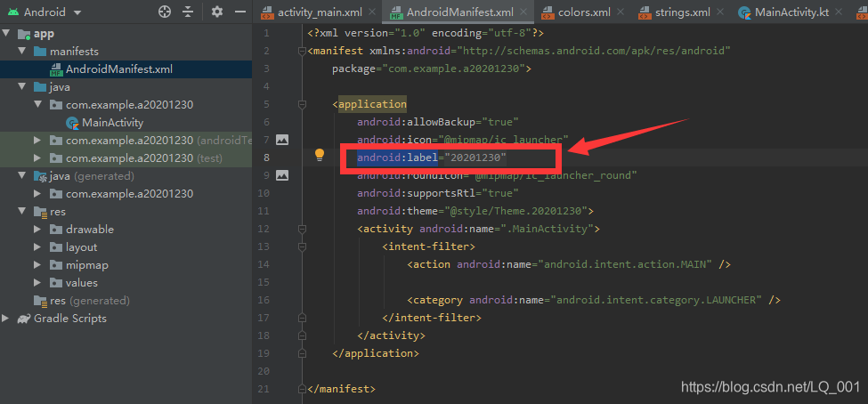868x404 pixels.
Task: Expand the layout folder
Action: [x=37, y=246]
